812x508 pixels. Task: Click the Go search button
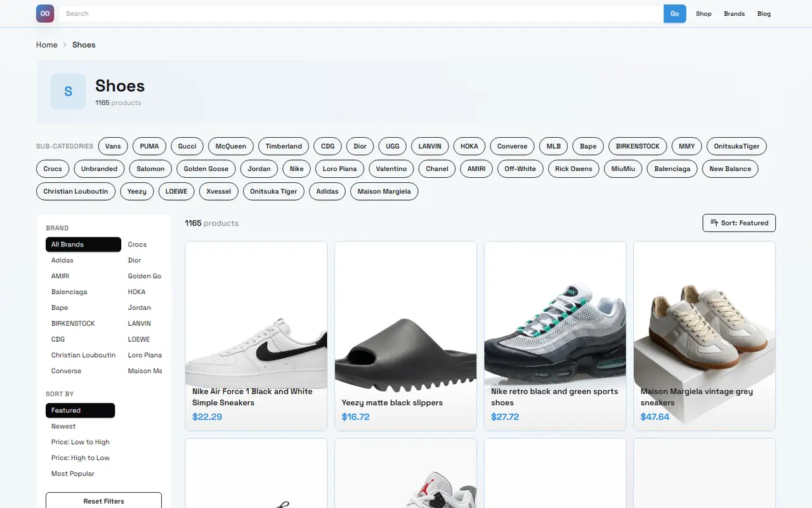(x=675, y=13)
